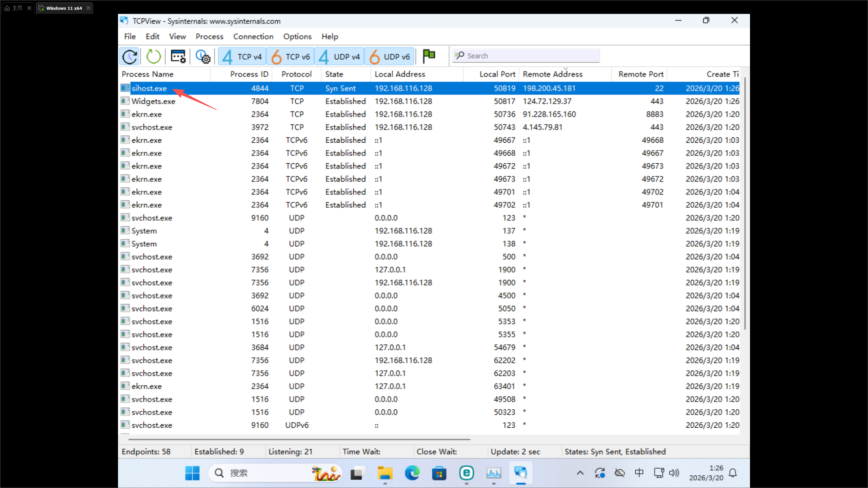Sort by Process Name column header
The image size is (868, 488).
147,74
